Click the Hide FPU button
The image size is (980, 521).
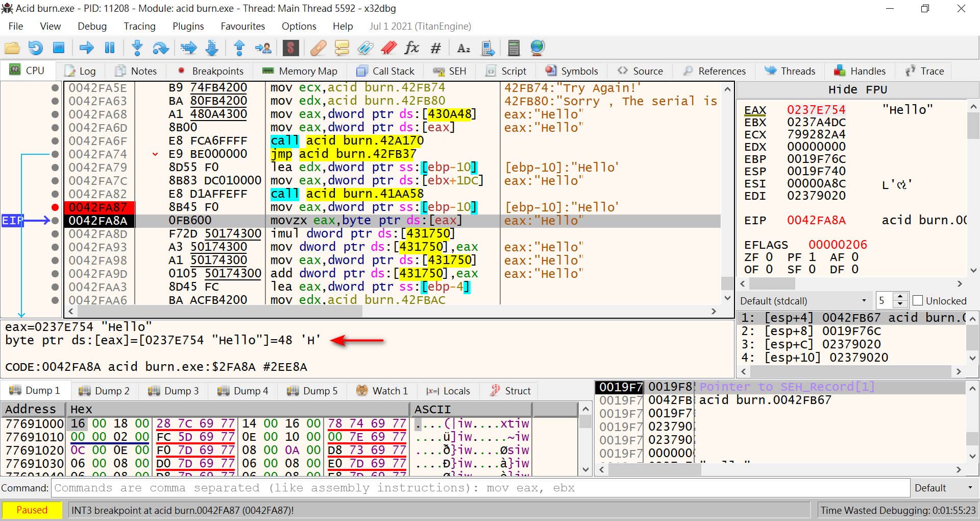857,90
